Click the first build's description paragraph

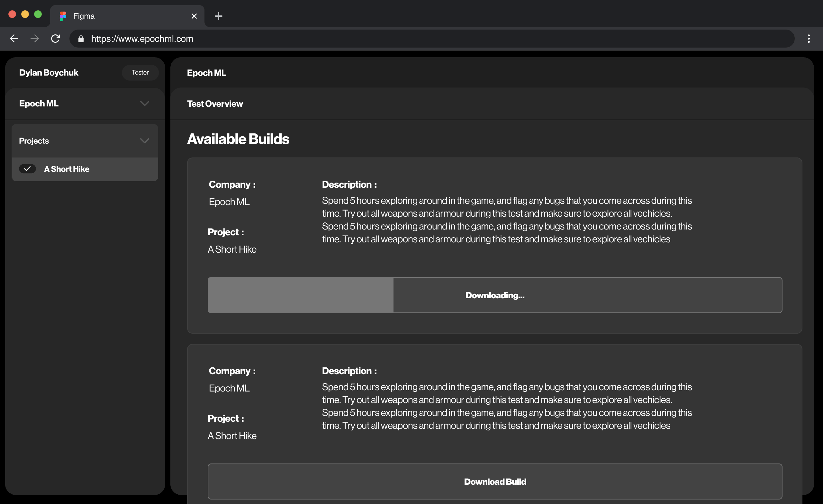pyautogui.click(x=507, y=220)
